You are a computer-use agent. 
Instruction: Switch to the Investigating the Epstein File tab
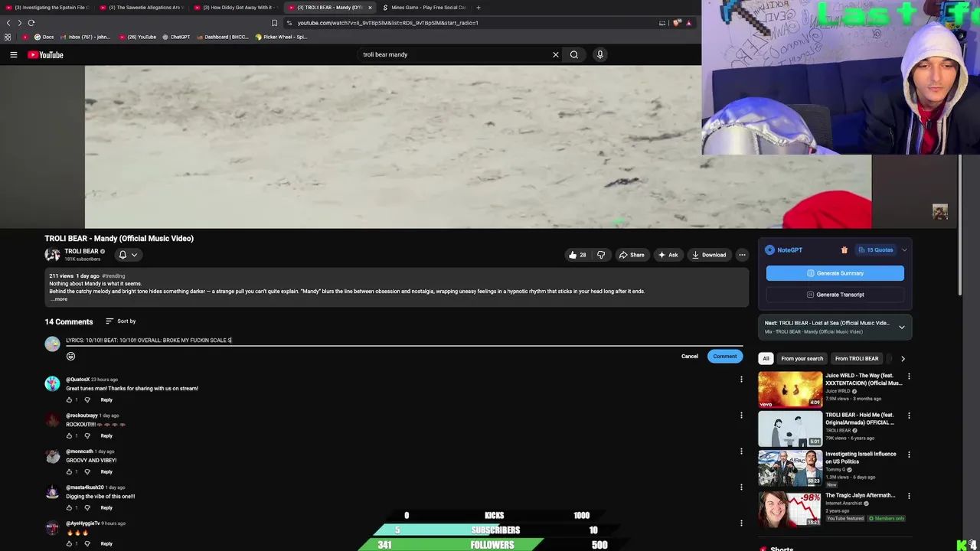click(x=47, y=8)
